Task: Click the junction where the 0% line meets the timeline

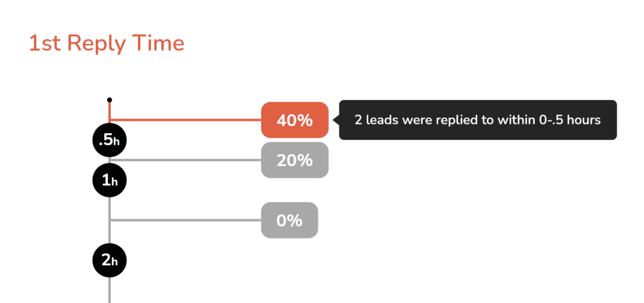Action: 110,220
